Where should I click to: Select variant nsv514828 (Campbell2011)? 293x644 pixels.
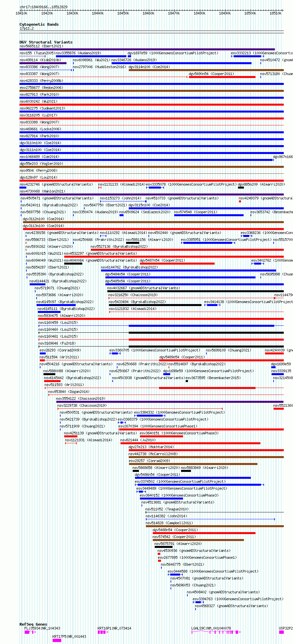point(169,523)
